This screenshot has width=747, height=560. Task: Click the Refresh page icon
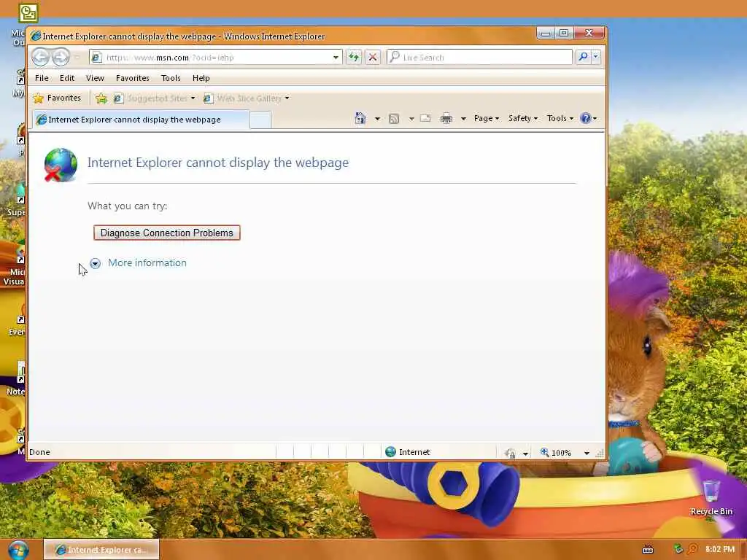[354, 58]
